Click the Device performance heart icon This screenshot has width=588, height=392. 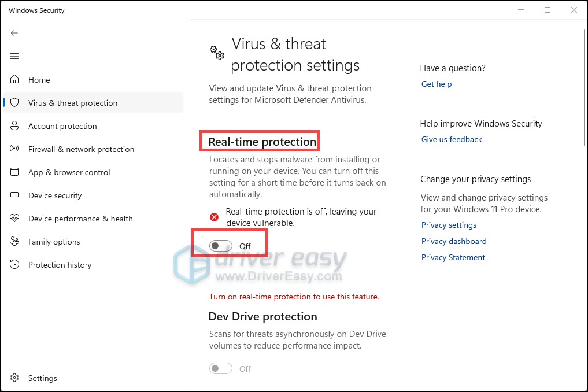(x=15, y=219)
